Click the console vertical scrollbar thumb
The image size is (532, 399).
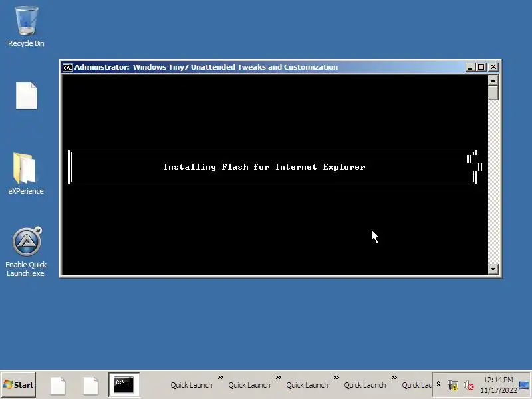tap(493, 92)
